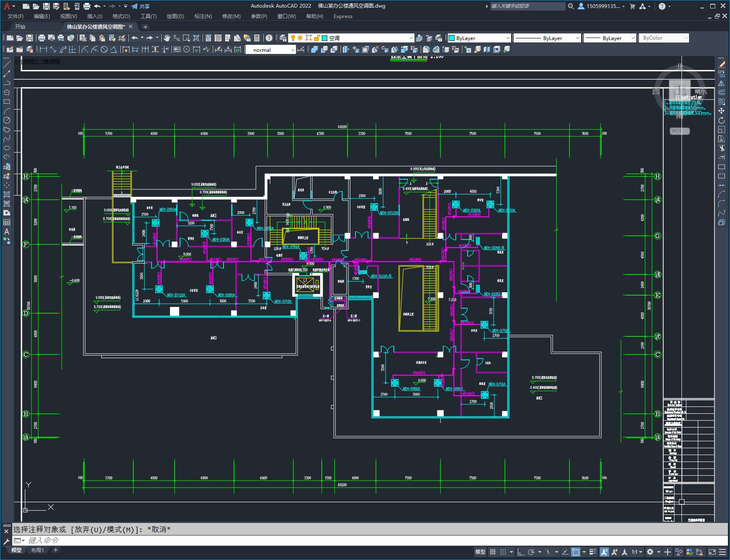The height and width of the screenshot is (560, 730).
Task: Select the Hatch tool in the left toolbar
Action: 7,194
